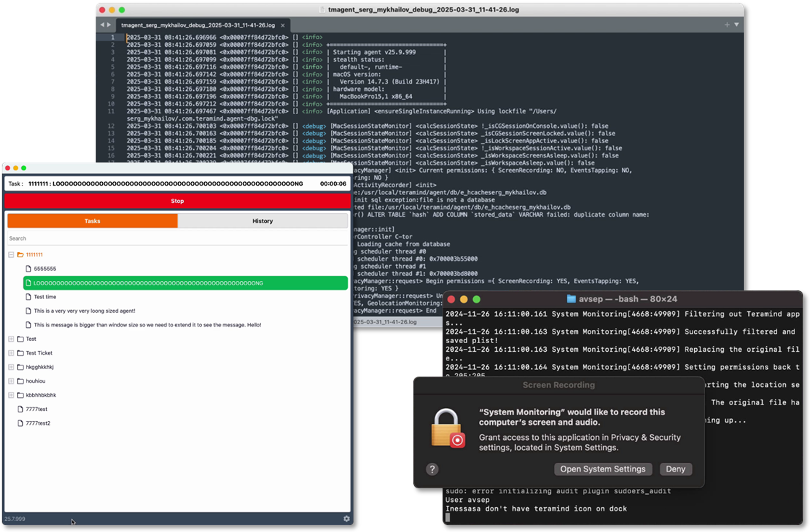Close the log file tab
This screenshot has width=810, height=532.
click(283, 25)
